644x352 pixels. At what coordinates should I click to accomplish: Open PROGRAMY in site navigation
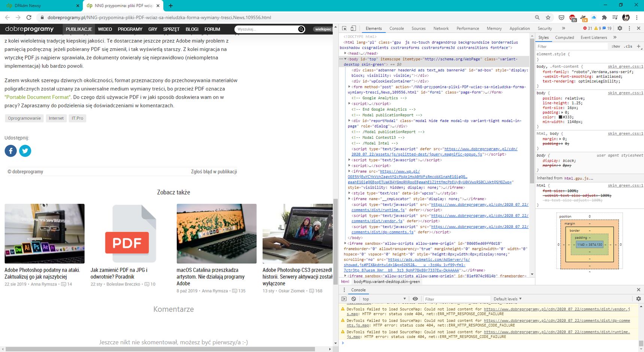coord(130,29)
